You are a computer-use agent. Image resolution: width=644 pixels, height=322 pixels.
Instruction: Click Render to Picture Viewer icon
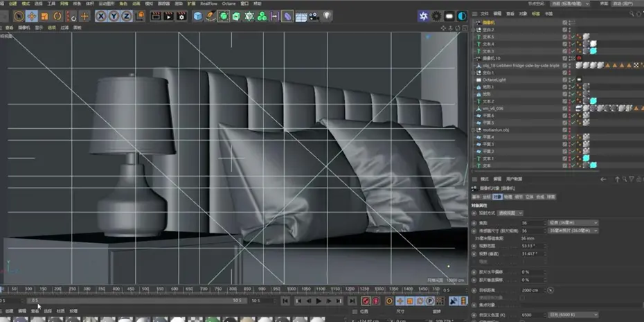[x=168, y=17]
